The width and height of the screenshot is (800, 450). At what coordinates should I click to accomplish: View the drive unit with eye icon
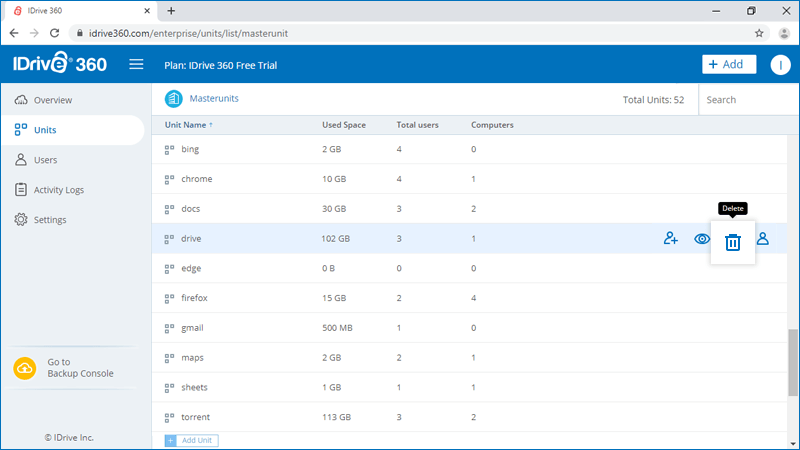[702, 239]
